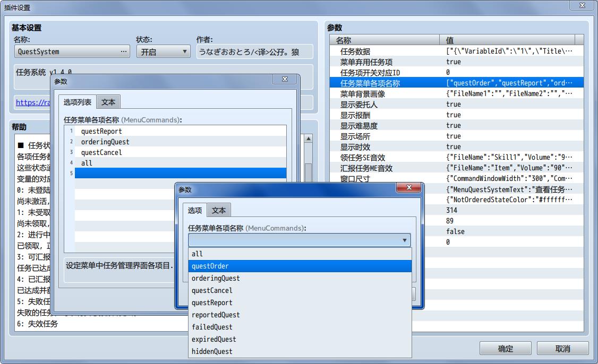This screenshot has height=364, width=598.
Task: Close the 参数 list dialog
Action: point(285,79)
